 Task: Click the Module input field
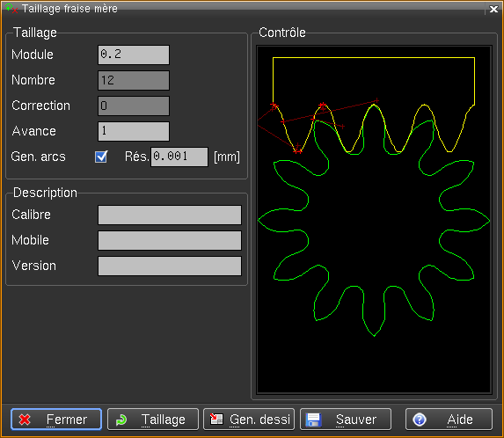(134, 55)
